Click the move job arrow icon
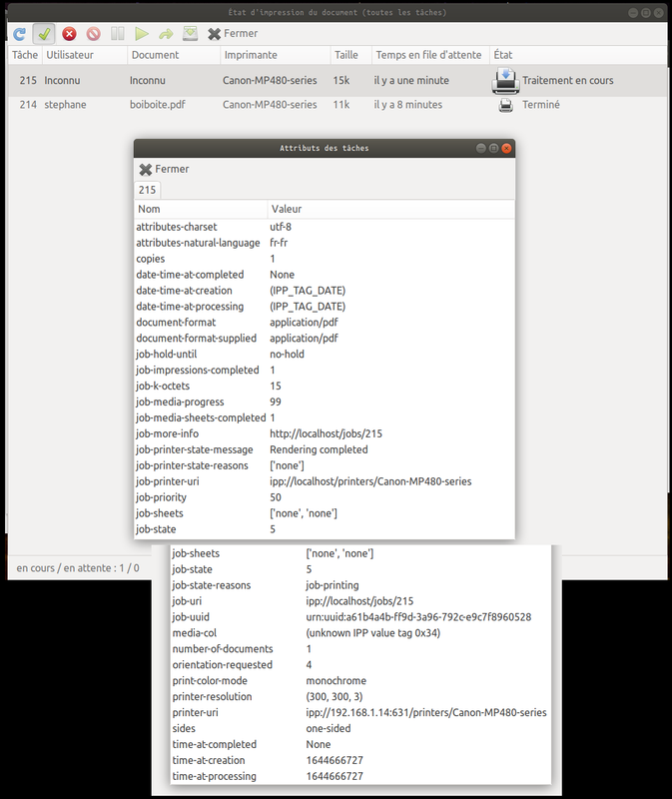 click(166, 34)
